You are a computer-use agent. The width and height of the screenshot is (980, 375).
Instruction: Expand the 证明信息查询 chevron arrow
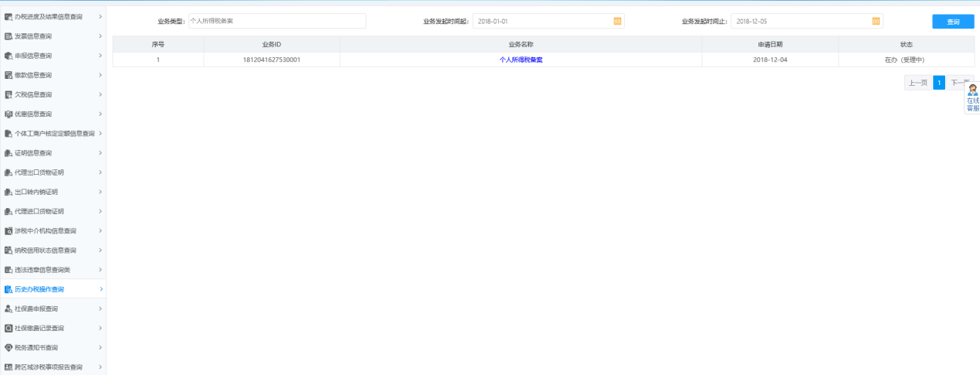coord(100,153)
